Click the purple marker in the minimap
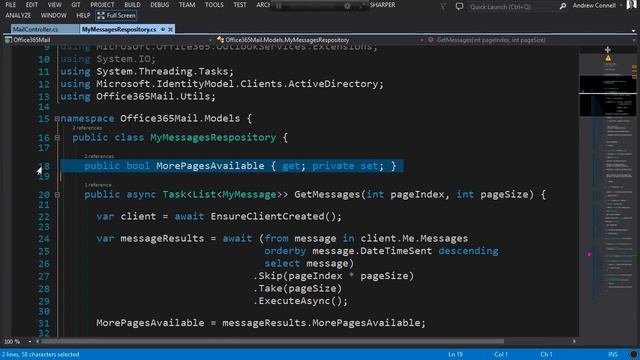The width and height of the screenshot is (640, 360). 589,254
